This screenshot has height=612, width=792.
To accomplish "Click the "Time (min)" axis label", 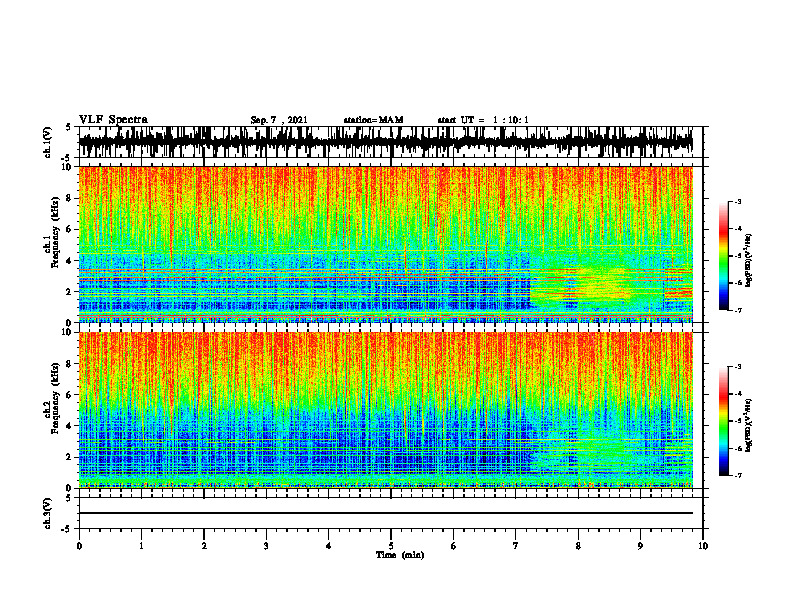I will (x=400, y=555).
